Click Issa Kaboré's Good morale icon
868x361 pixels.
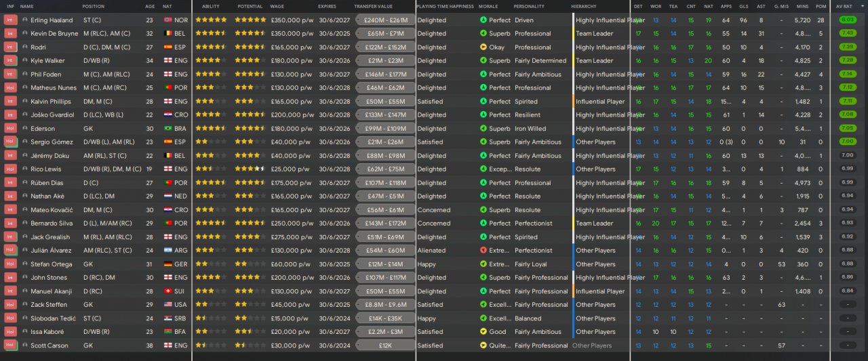pyautogui.click(x=483, y=332)
